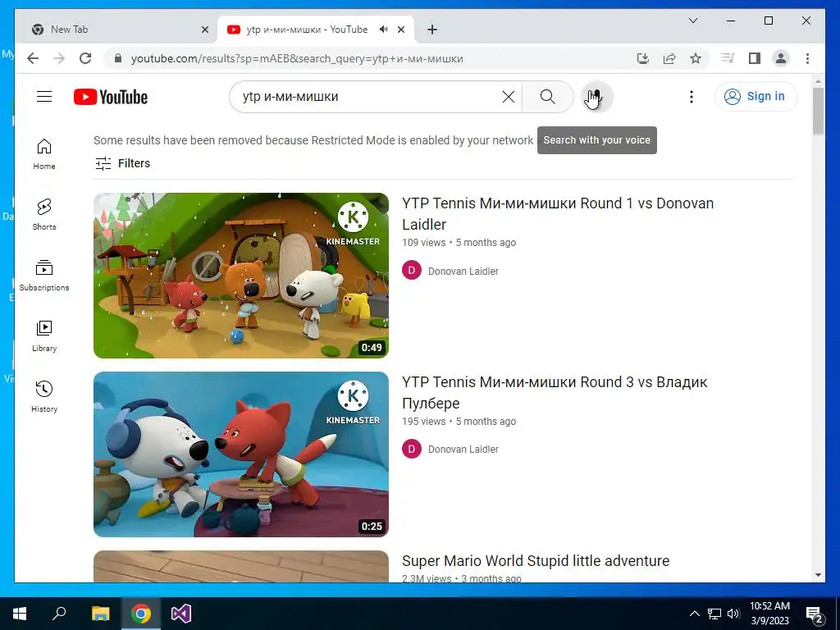Select the Chrome taskbar button

141,614
